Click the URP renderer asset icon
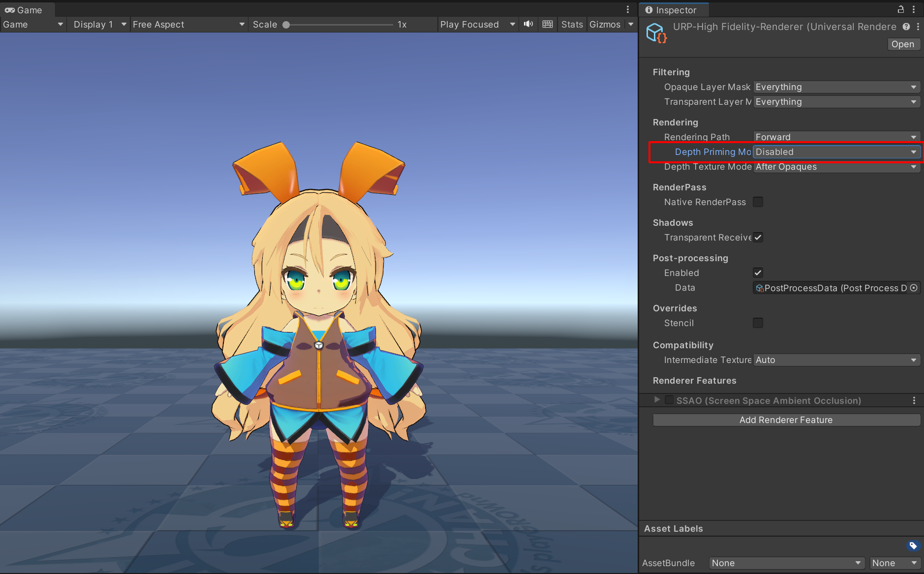Screen dimensions: 924x574 click(657, 33)
